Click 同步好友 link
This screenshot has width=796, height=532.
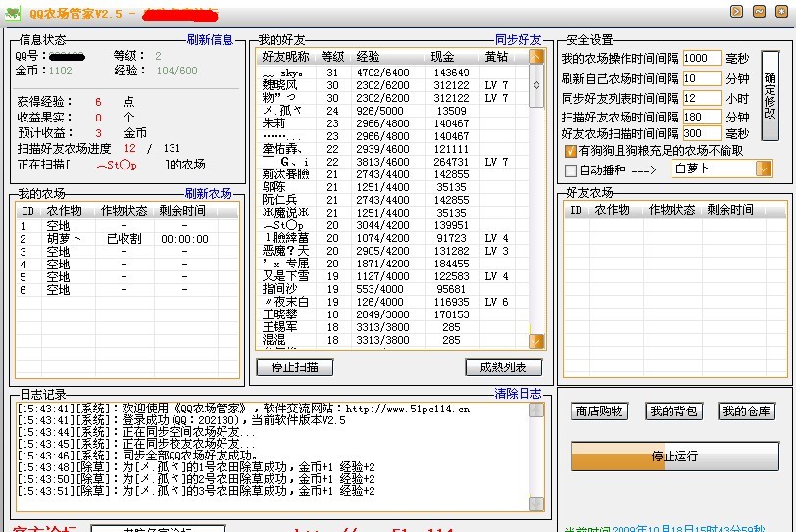coord(518,39)
